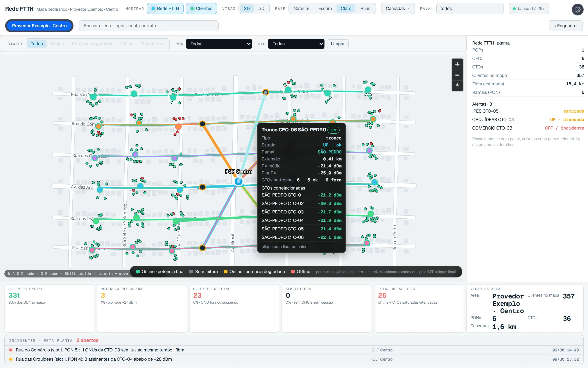588x368 pixels.
Task: Select SÃO-PEDRO CTO-04 row in tooltip
Action: (x=302, y=220)
